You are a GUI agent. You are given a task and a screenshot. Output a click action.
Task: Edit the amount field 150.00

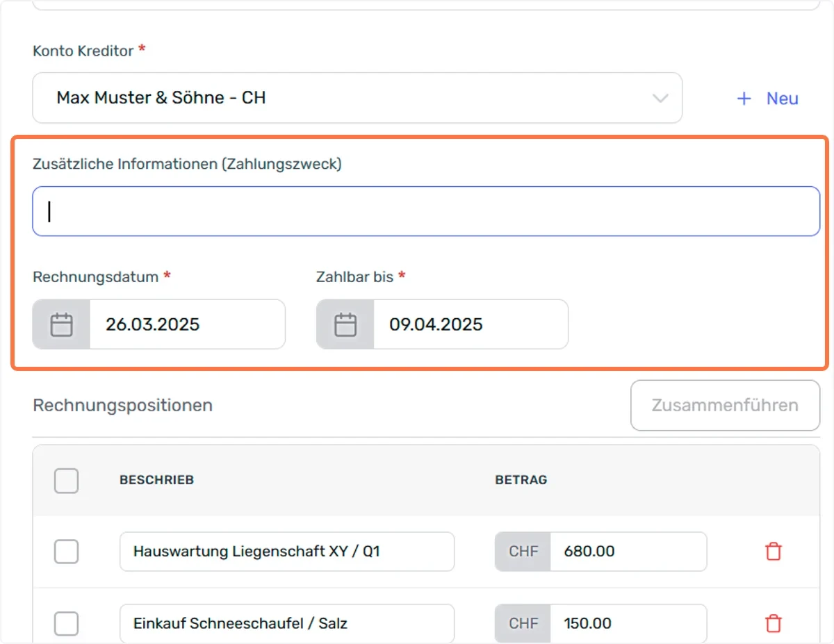(x=628, y=623)
